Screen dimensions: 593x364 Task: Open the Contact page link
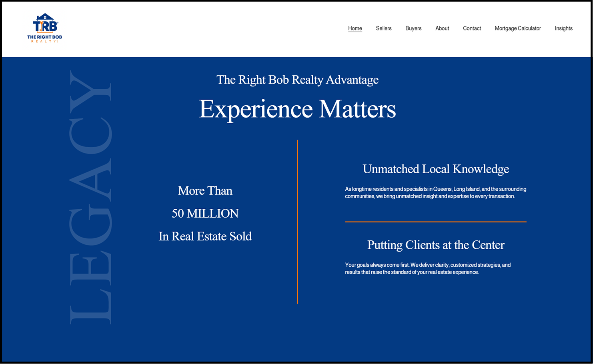tap(472, 28)
